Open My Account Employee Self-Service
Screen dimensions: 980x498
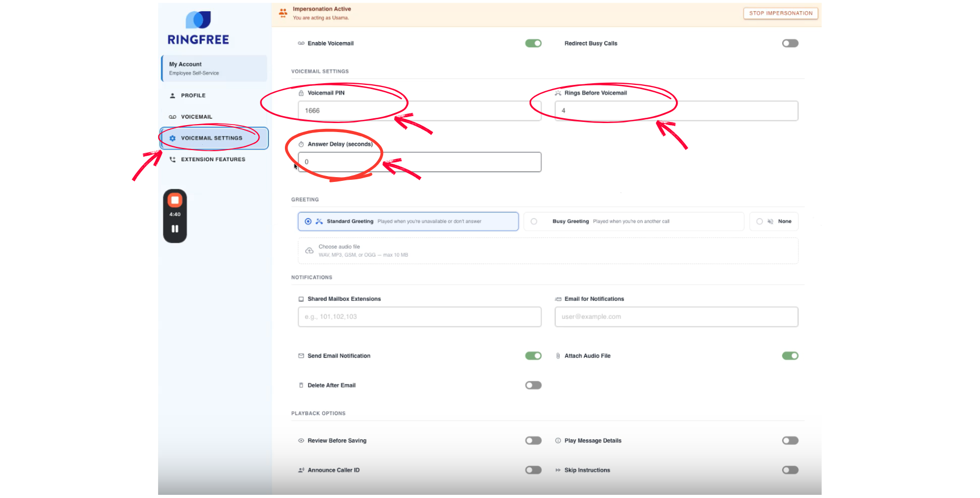click(x=214, y=68)
